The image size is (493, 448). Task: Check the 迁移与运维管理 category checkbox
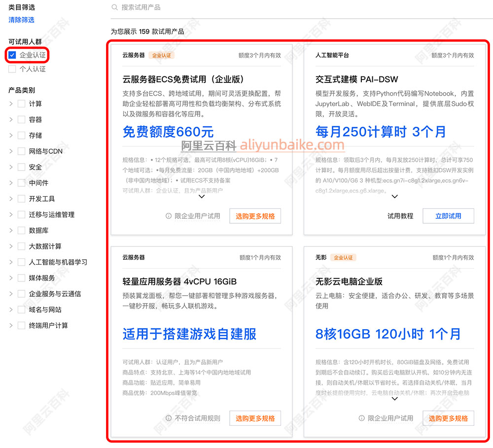[21, 215]
